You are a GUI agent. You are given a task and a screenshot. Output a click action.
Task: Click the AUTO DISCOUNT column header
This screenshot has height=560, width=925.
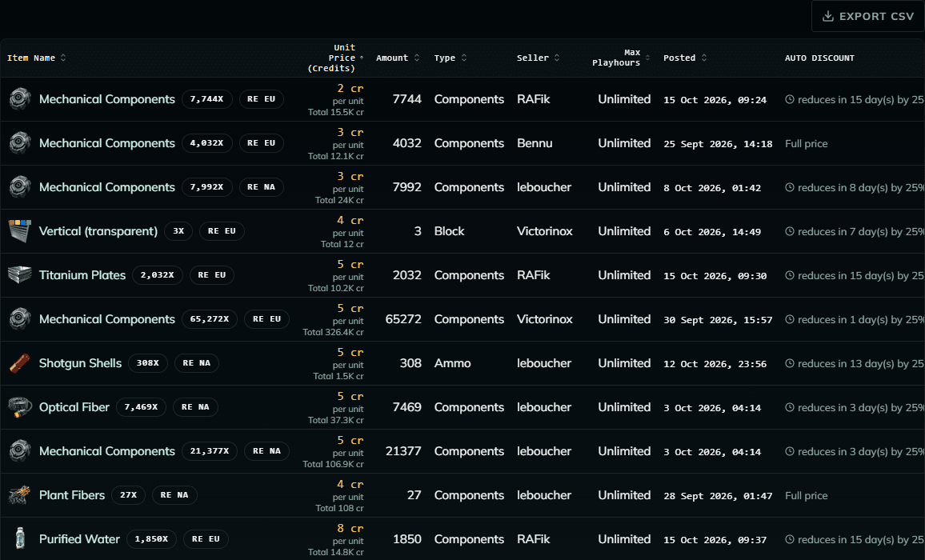(819, 58)
